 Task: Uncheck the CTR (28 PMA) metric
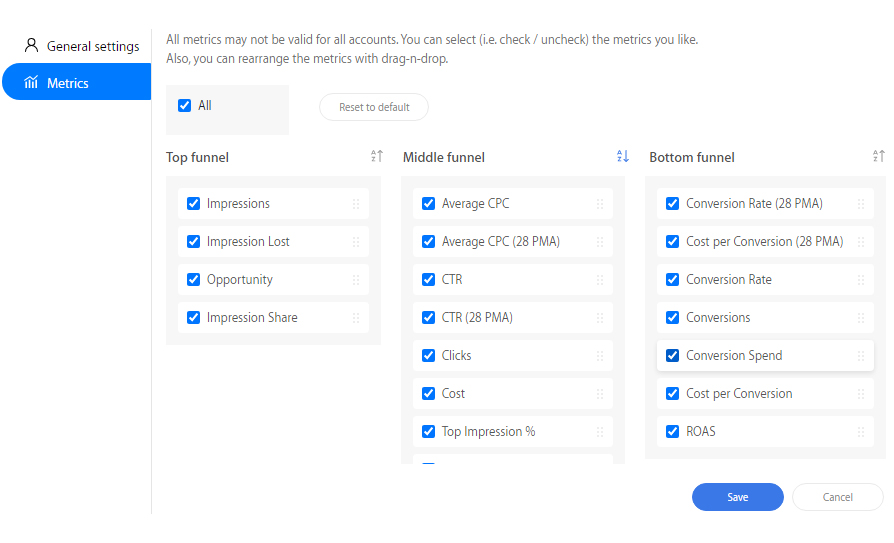click(x=428, y=318)
